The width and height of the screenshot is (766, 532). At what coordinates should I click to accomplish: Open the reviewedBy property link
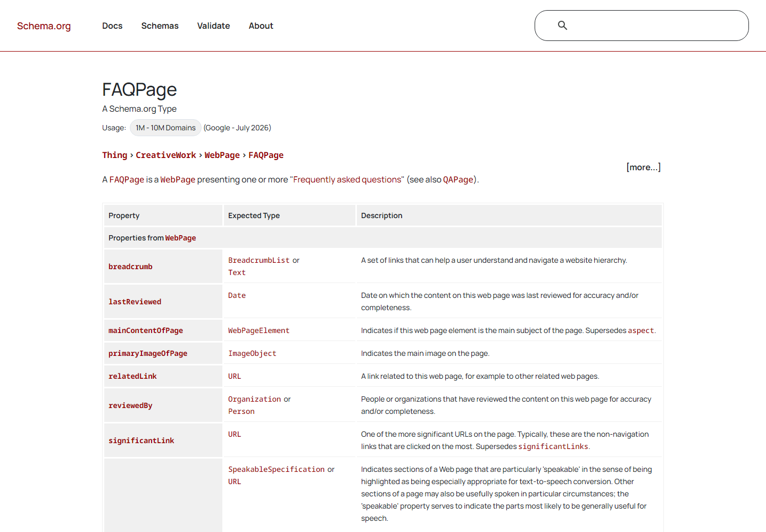130,405
